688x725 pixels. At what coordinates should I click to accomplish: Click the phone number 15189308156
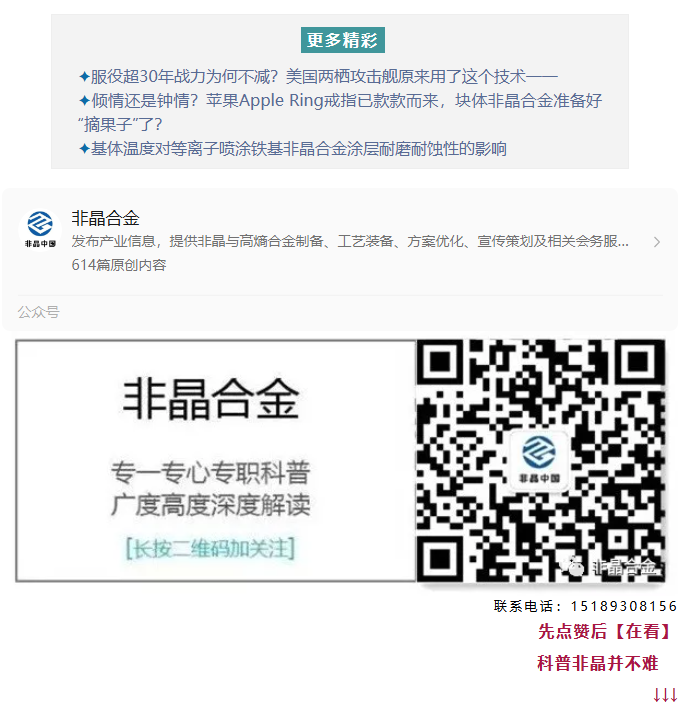point(624,606)
